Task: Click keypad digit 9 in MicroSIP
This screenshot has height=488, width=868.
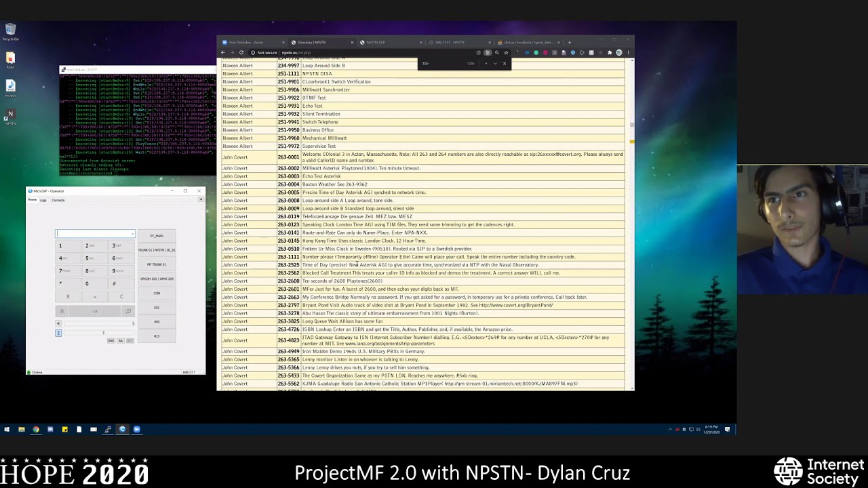Action: [x=121, y=270]
